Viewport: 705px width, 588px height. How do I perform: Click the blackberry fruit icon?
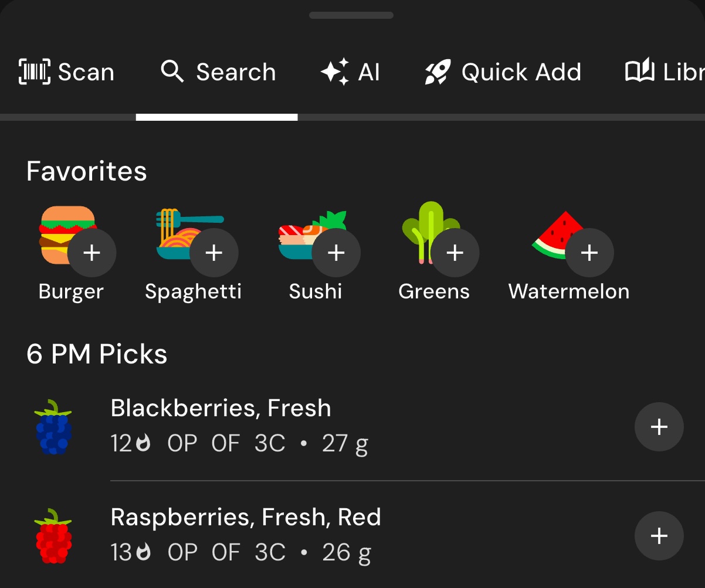pos(54,427)
